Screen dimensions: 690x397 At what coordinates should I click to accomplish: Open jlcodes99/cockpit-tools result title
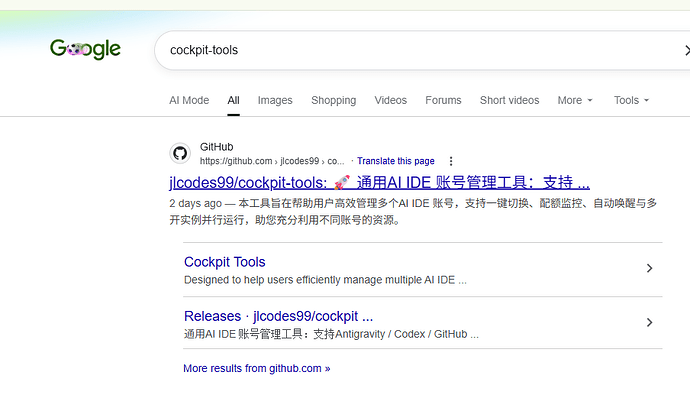click(379, 182)
